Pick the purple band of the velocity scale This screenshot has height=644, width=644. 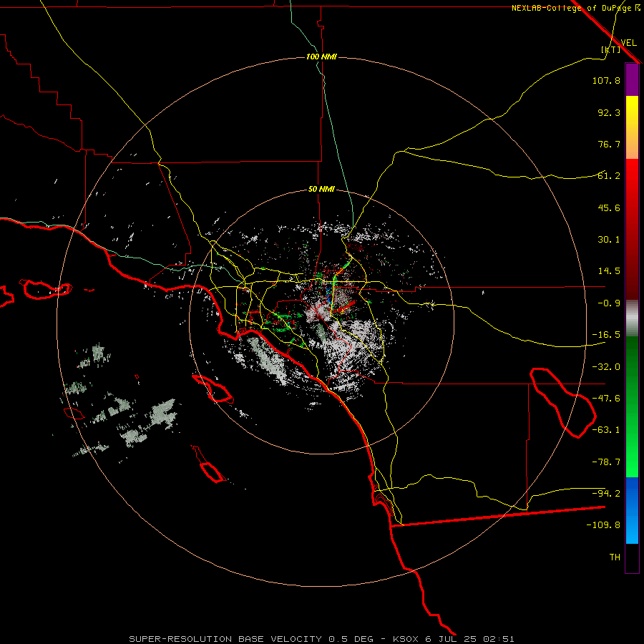[x=632, y=79]
